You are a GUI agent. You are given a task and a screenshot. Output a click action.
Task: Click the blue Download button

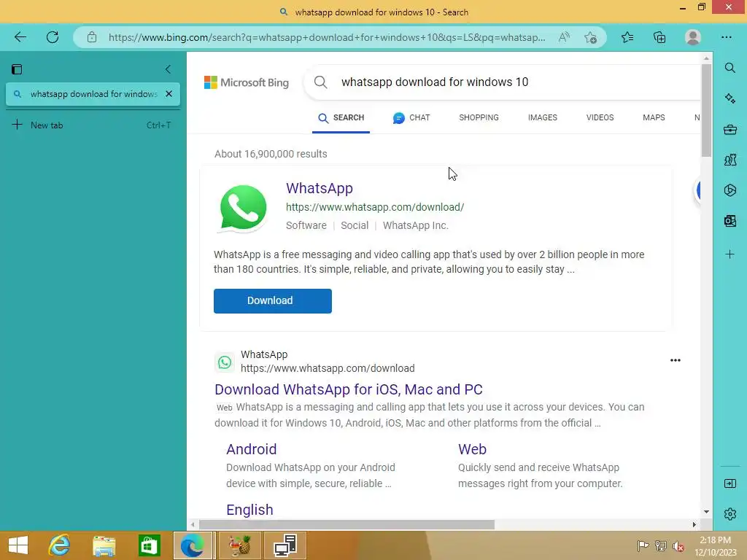pos(273,301)
